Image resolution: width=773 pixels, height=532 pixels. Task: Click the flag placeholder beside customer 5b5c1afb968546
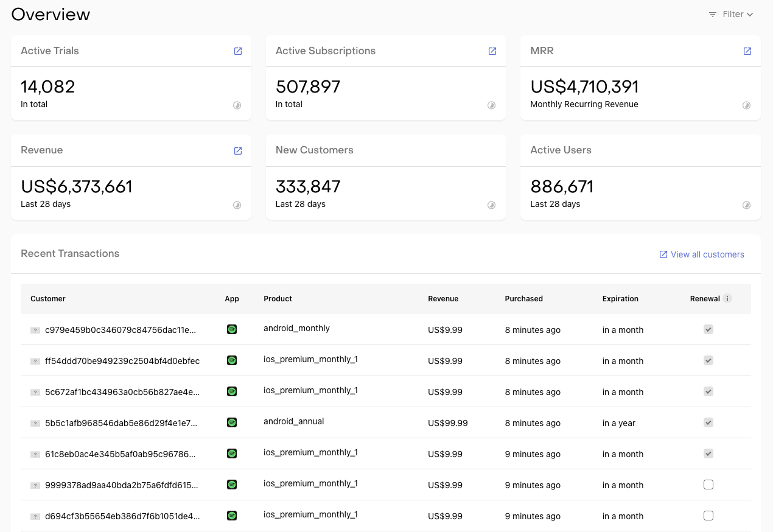point(35,423)
